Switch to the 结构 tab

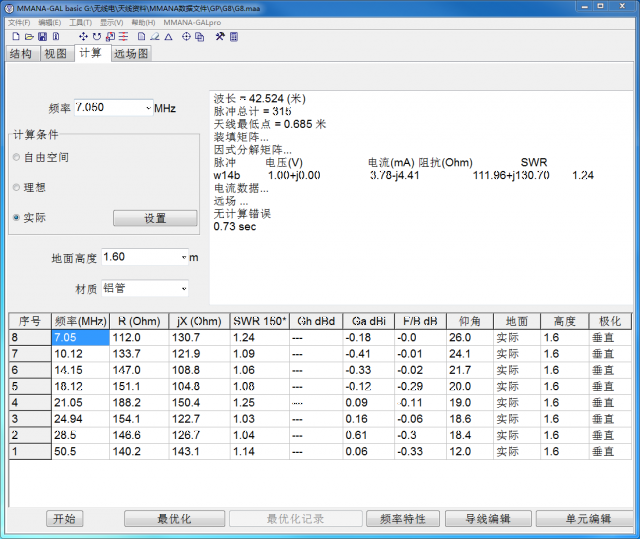[23, 53]
